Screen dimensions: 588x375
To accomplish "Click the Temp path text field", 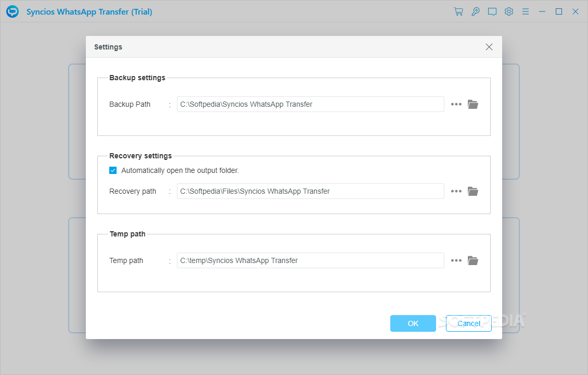I will coord(311,260).
